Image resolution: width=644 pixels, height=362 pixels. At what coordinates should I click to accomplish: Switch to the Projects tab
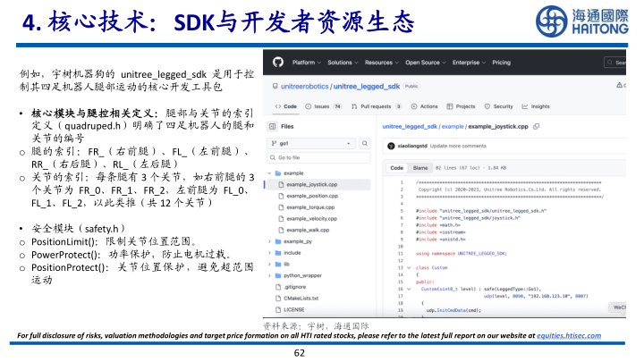(461, 106)
